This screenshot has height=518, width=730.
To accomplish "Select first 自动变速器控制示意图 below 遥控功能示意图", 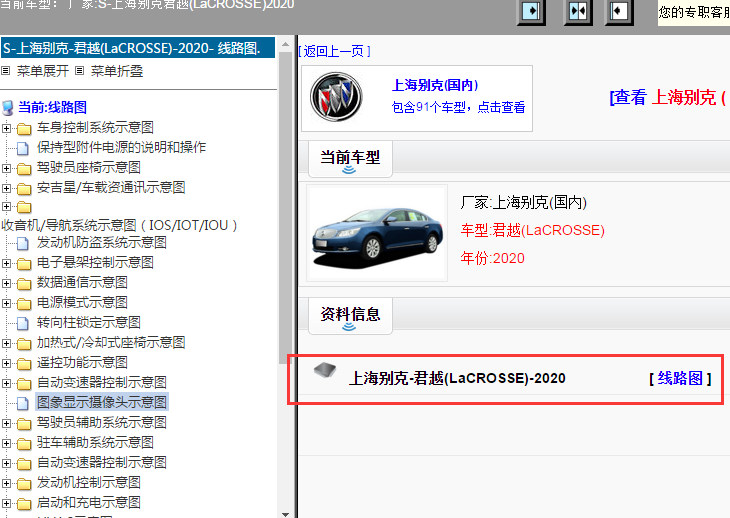I will tap(101, 383).
